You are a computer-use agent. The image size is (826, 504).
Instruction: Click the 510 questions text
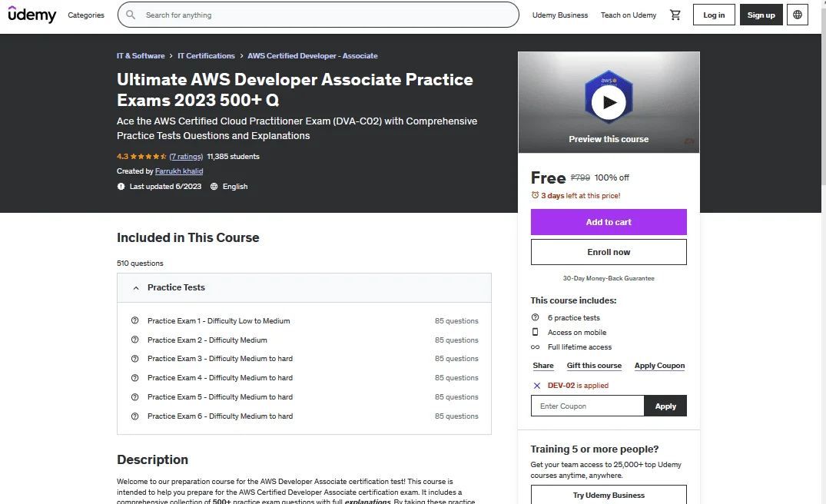tap(140, 264)
